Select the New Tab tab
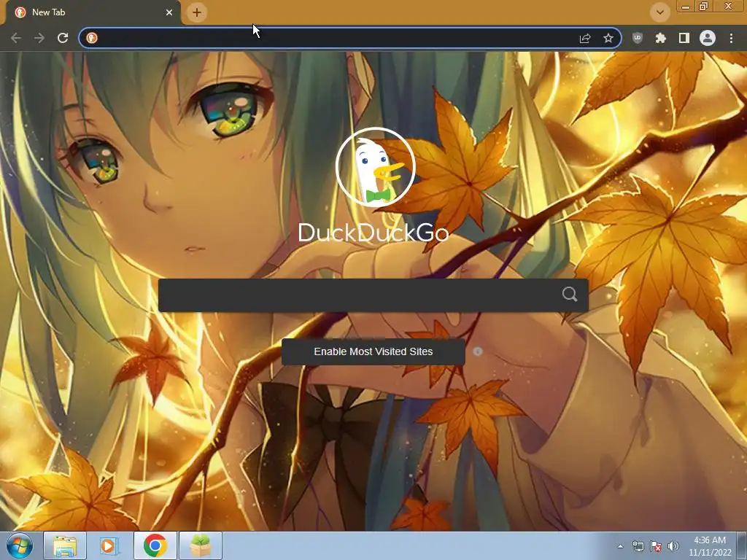This screenshot has height=560, width=747. [x=93, y=12]
